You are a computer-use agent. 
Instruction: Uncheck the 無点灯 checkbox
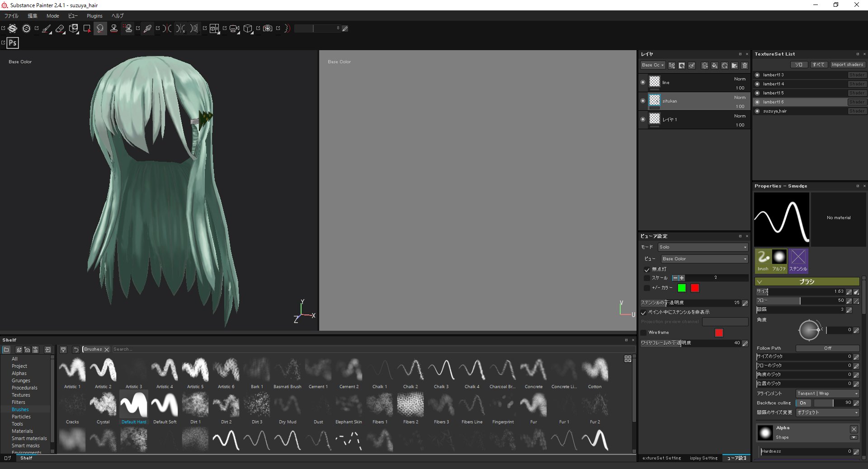pos(647,269)
